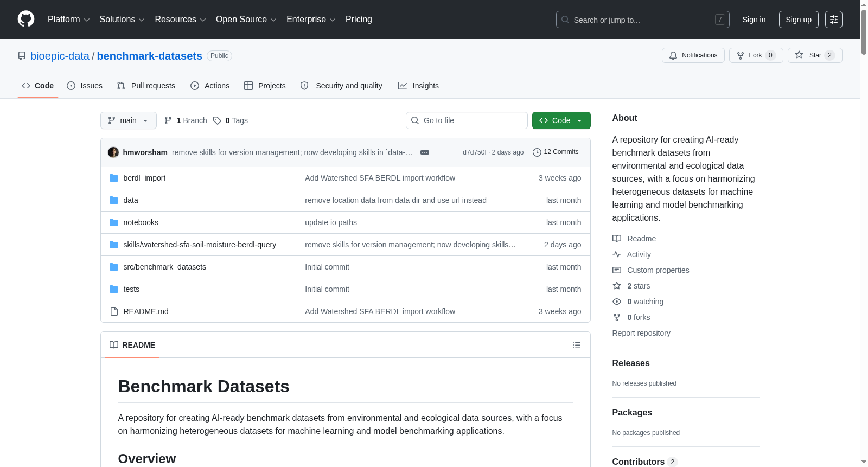Click Report repository link
This screenshot has width=868, height=467.
[641, 333]
